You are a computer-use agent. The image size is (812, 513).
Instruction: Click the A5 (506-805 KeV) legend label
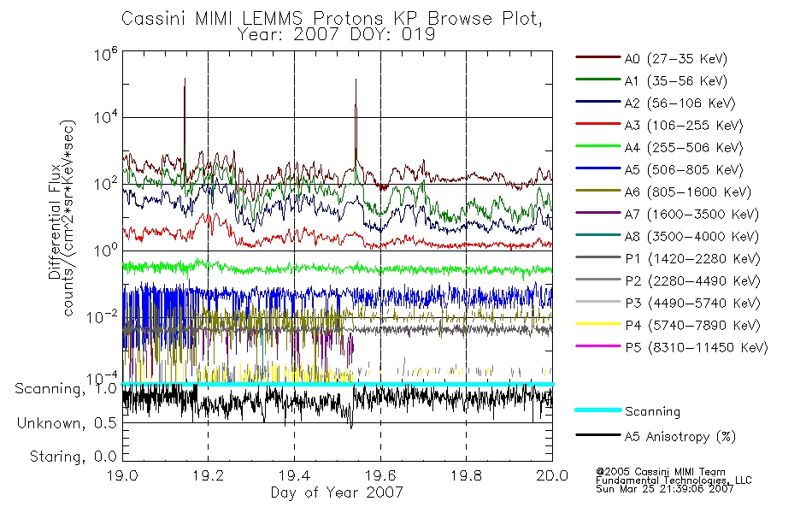pos(683,170)
